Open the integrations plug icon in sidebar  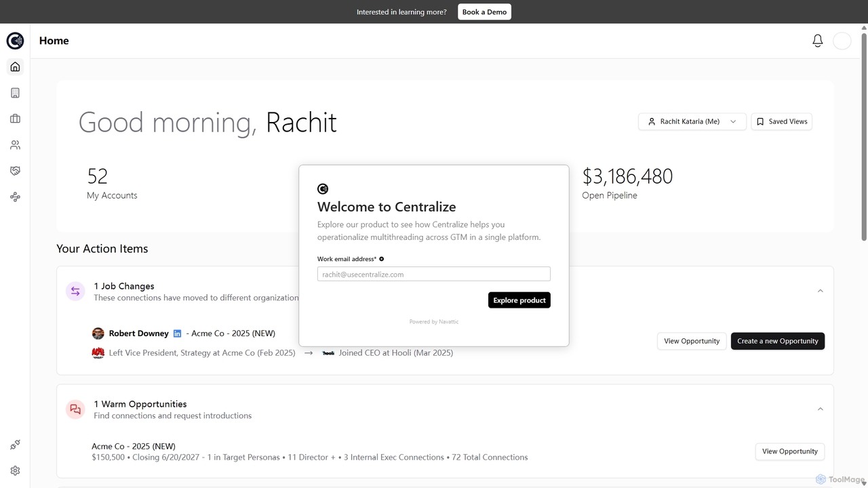[x=15, y=445]
